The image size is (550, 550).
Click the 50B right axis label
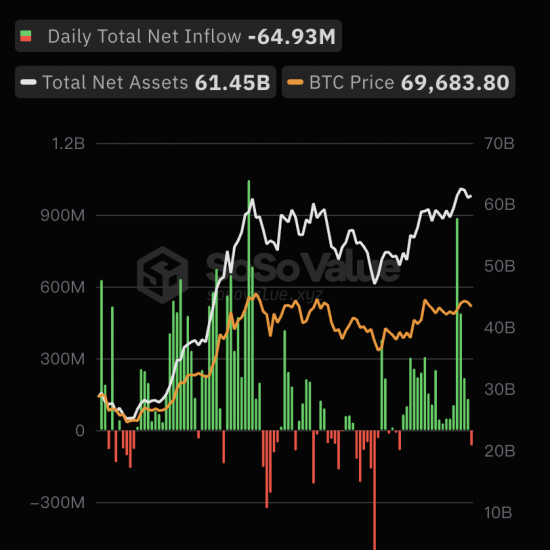[x=499, y=266]
